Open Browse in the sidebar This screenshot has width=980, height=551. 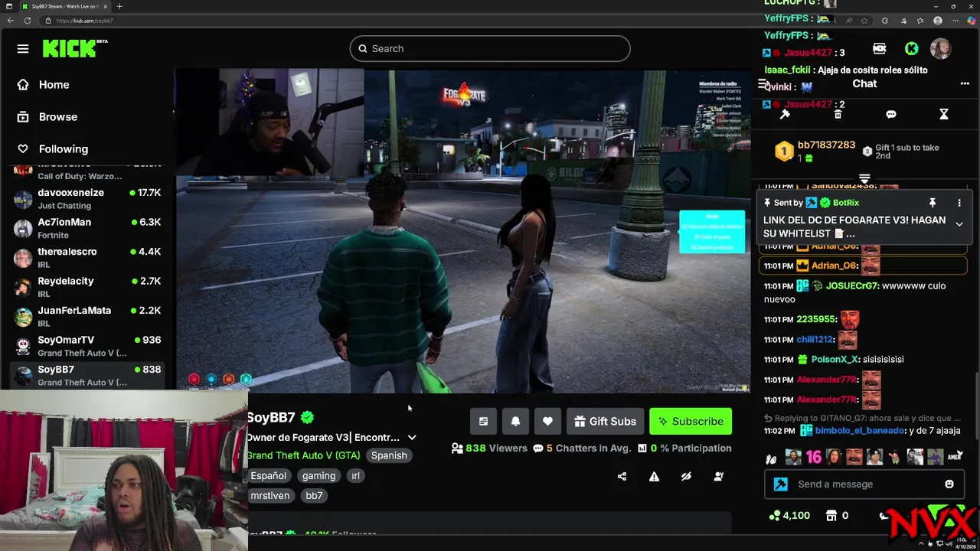(48, 116)
